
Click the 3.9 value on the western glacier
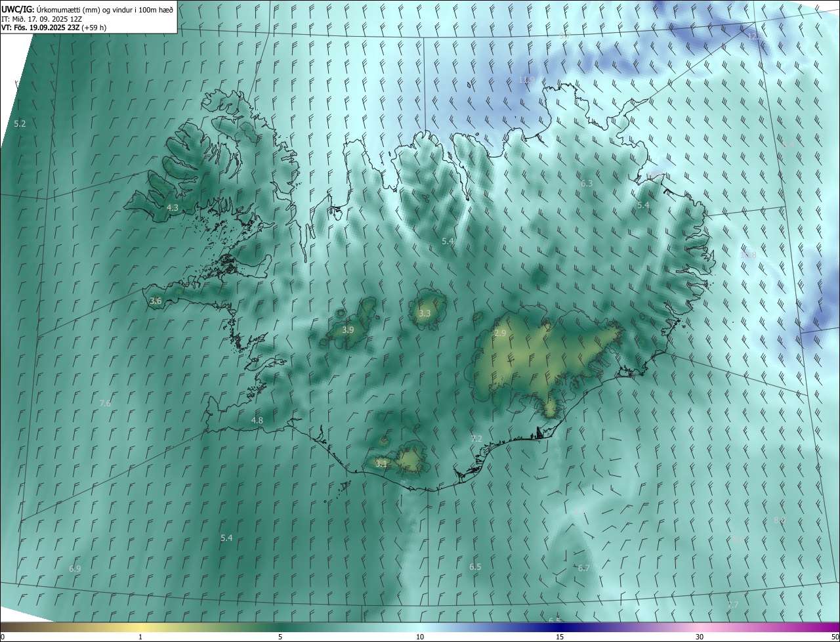(x=348, y=330)
